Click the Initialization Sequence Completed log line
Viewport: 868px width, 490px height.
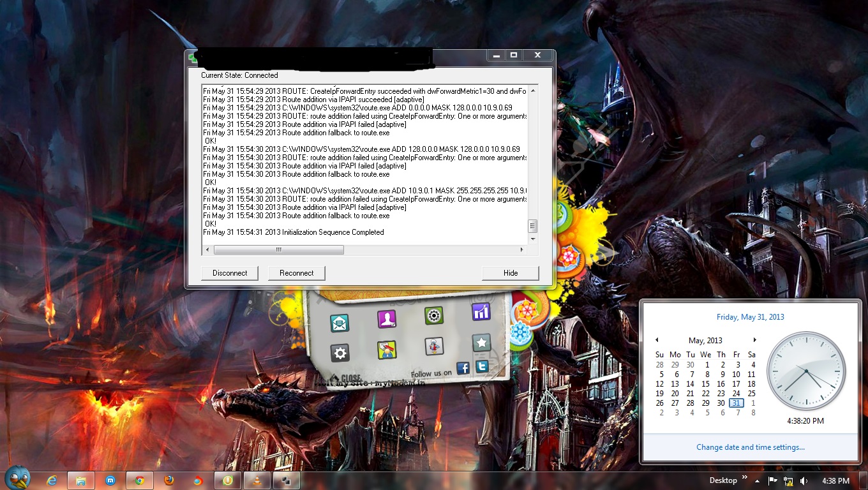point(294,232)
